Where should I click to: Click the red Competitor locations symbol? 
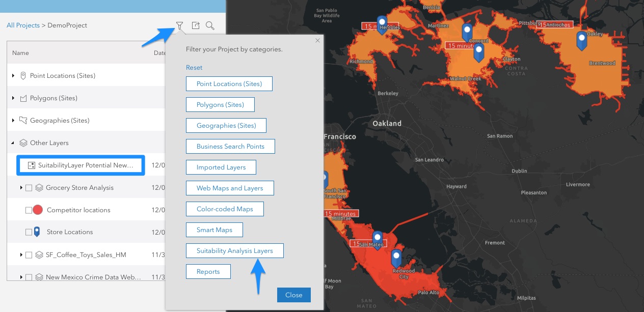pos(37,210)
